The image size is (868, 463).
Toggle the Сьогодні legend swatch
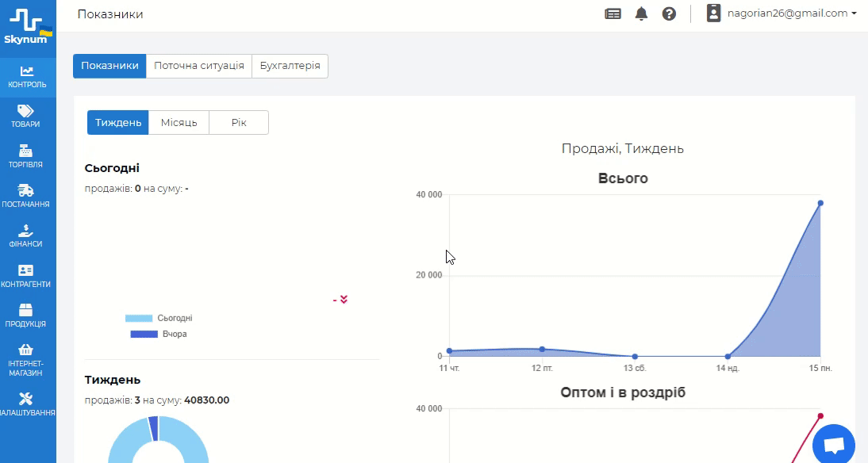coord(138,318)
